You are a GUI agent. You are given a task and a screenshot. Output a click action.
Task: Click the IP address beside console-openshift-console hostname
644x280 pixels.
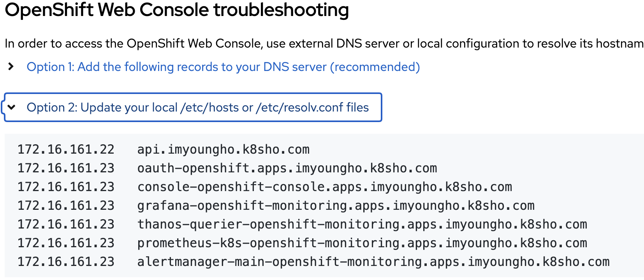click(x=66, y=187)
